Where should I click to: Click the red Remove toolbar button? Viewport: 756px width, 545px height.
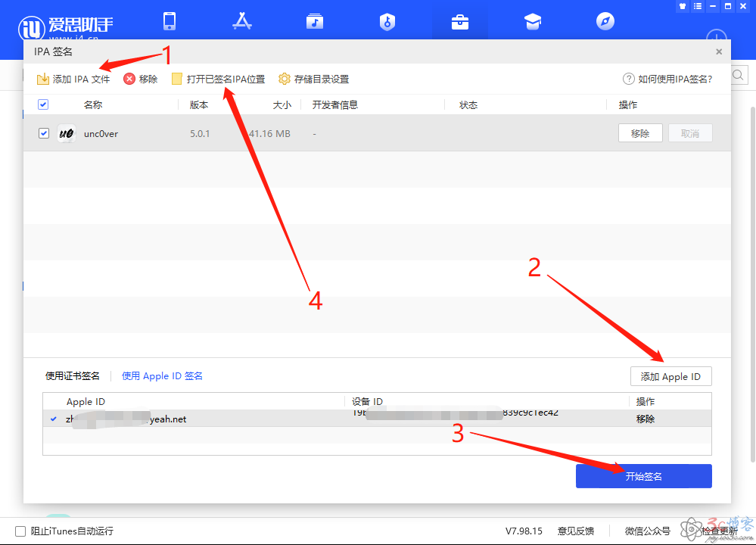(x=140, y=79)
